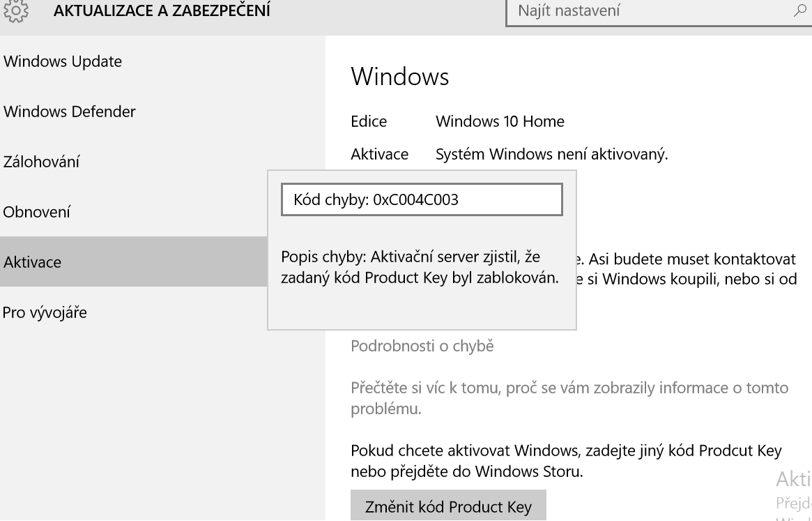This screenshot has width=812, height=521.
Task: Click the search magnifier icon
Action: tap(799, 11)
